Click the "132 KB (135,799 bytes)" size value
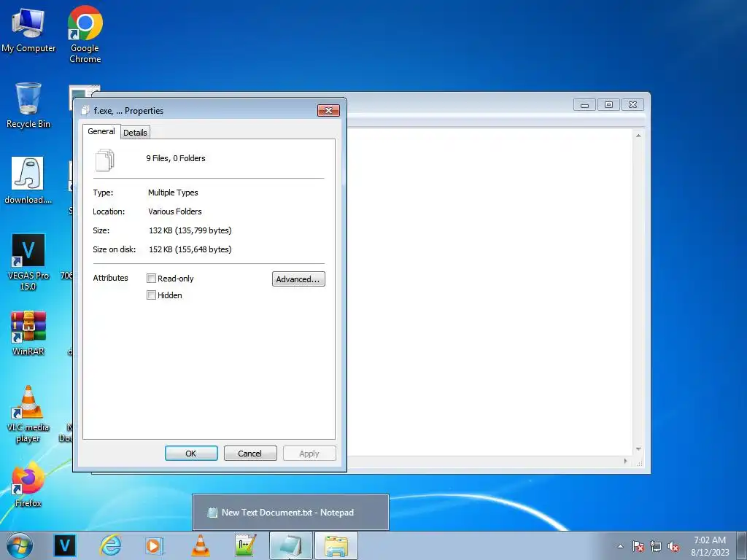Image resolution: width=747 pixels, height=560 pixels. tap(190, 230)
